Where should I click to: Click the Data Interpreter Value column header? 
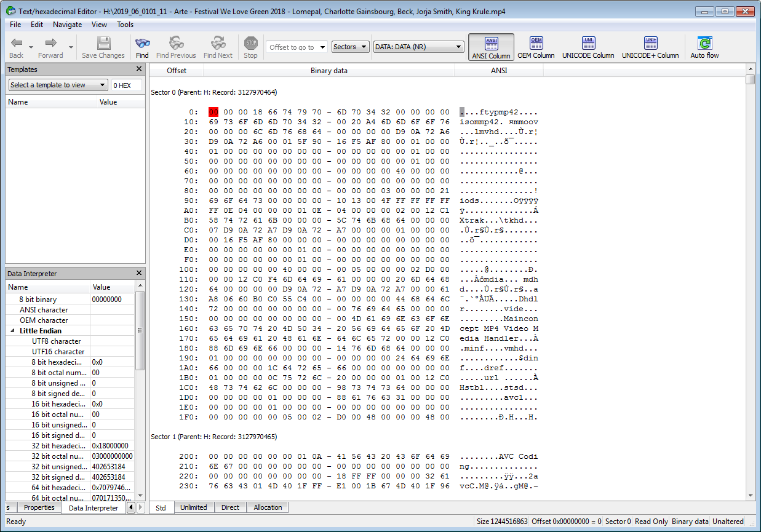112,287
